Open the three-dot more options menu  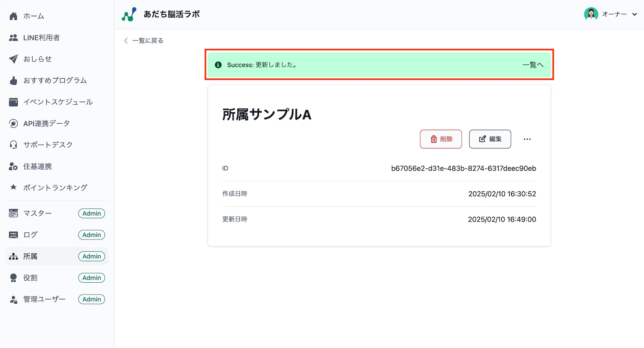click(527, 139)
